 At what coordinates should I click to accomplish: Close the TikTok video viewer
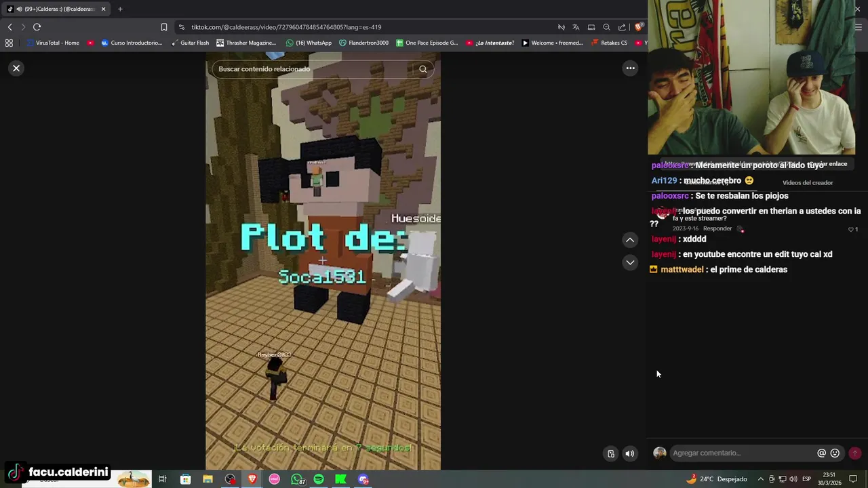coord(16,68)
